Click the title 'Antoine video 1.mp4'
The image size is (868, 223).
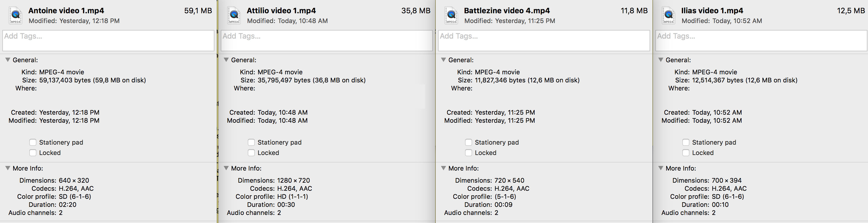[x=66, y=11]
